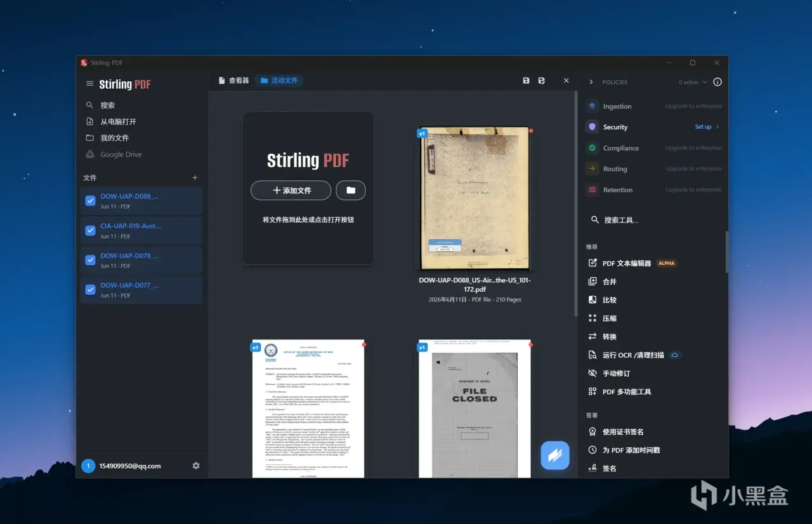Click the save-with-edit icon in top toolbar
The image size is (812, 524).
point(542,81)
